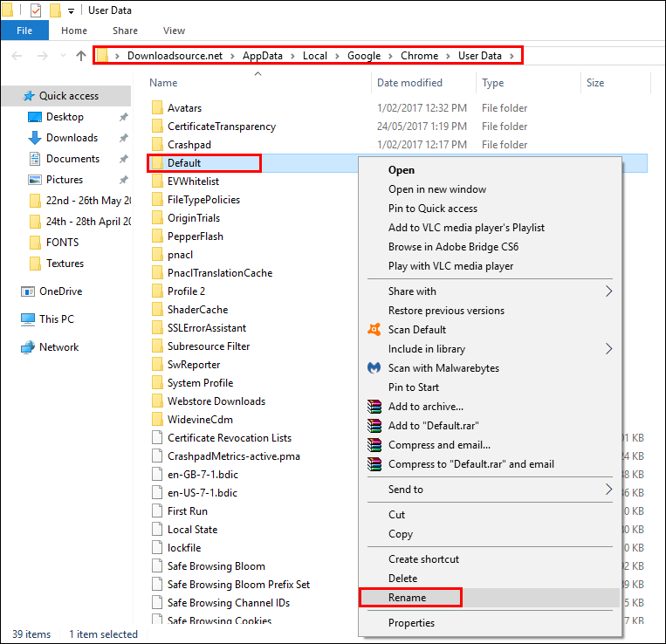
Task: Click the Scan with Malwarebytes icon
Action: (374, 367)
